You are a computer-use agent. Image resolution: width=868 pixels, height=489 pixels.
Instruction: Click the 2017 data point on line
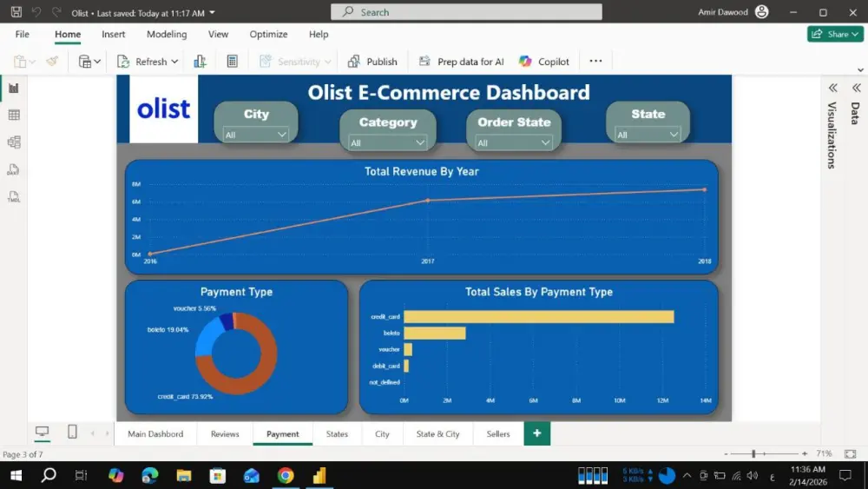point(428,201)
